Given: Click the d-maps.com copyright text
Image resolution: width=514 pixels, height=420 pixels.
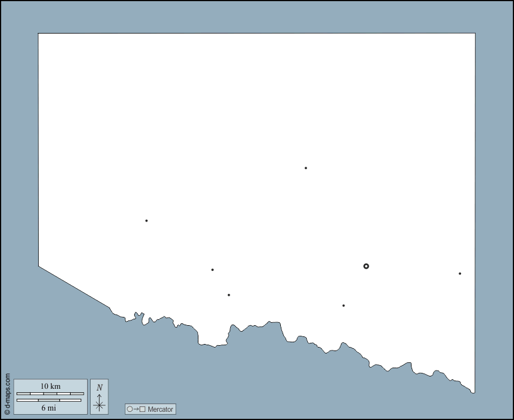Looking at the screenshot, I should [7, 393].
